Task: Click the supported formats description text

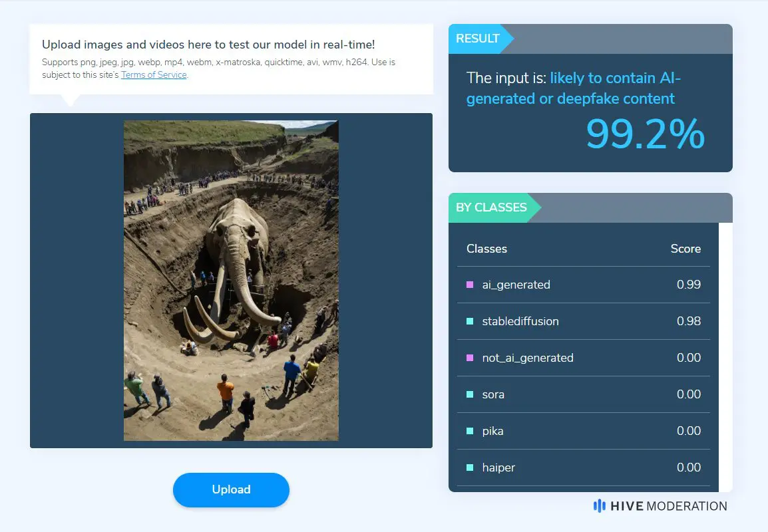Action: coord(218,68)
